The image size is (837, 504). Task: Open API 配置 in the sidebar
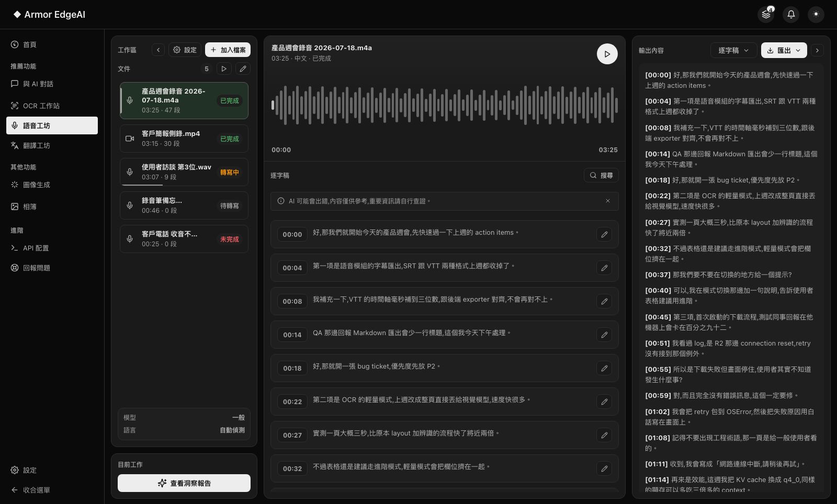(x=52, y=248)
